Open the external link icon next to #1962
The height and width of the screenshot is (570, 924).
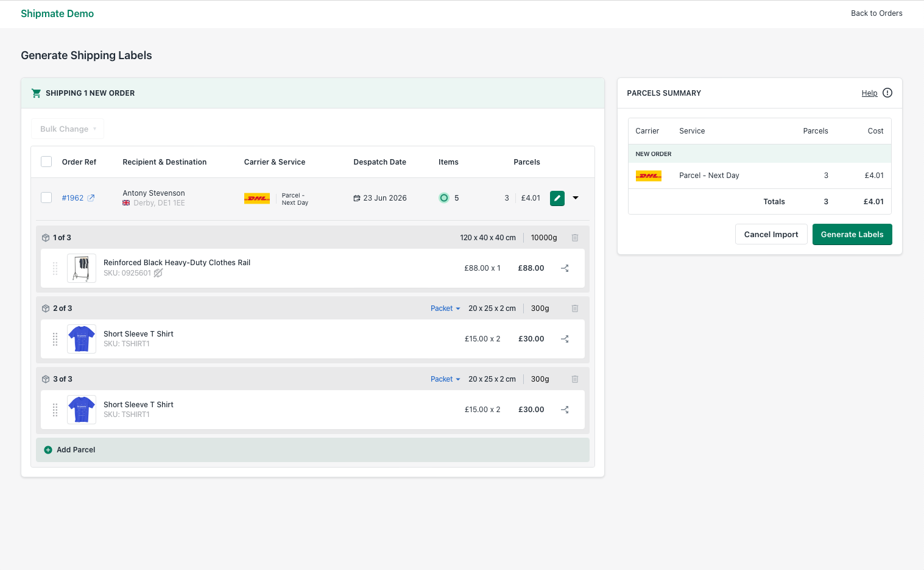(x=91, y=198)
